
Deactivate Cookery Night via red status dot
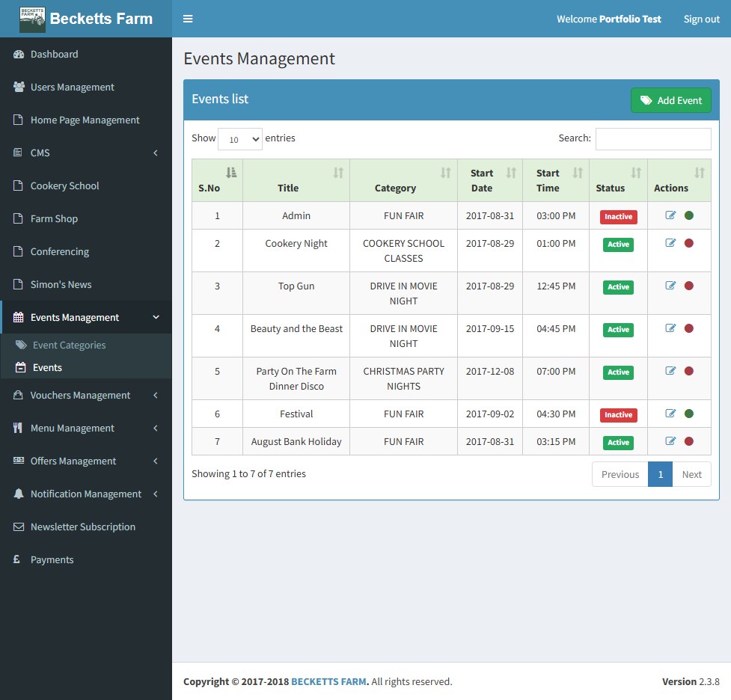[689, 243]
